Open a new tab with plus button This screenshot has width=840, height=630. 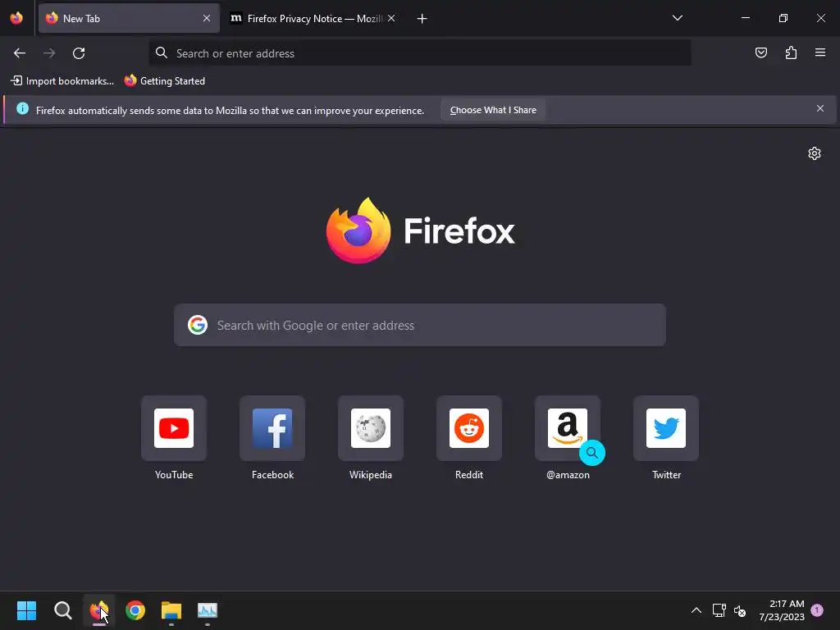[x=422, y=19]
